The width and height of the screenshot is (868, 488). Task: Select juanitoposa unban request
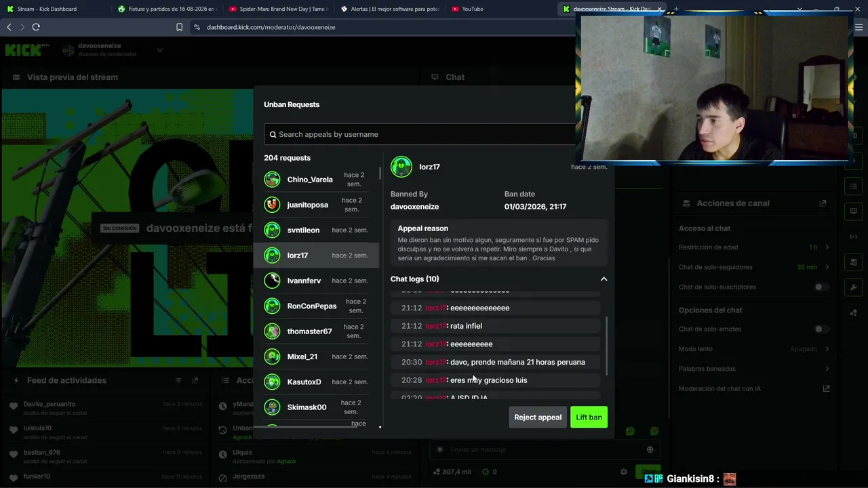tap(316, 205)
